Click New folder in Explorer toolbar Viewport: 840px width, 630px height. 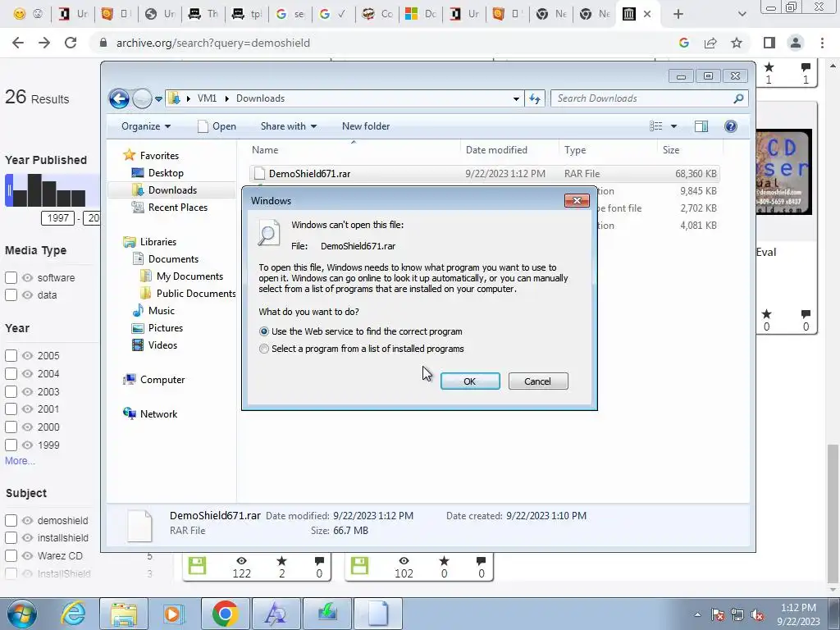366,126
